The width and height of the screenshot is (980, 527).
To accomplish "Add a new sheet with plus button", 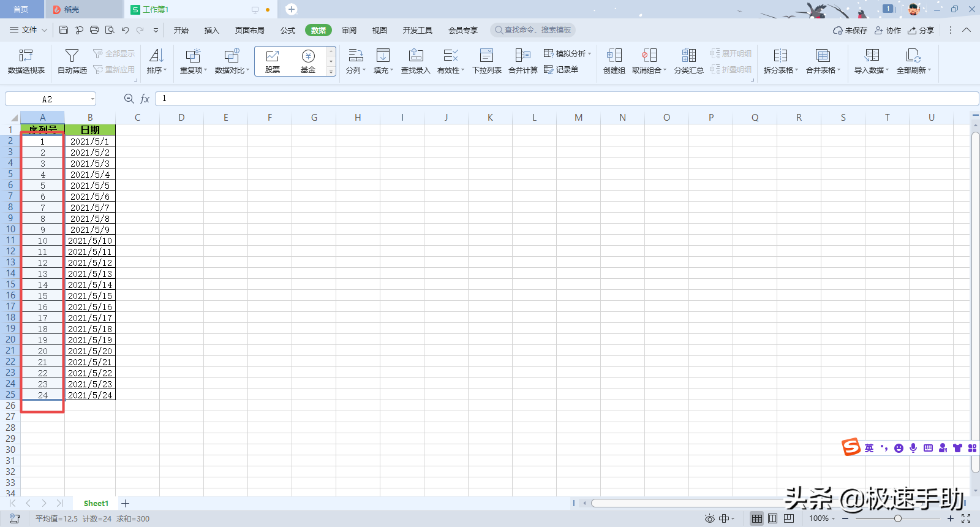I will click(125, 503).
